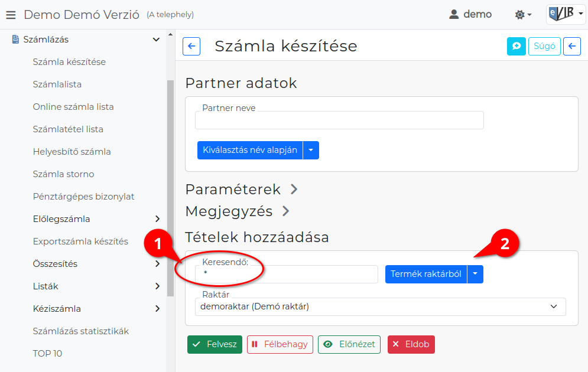This screenshot has height=372, width=588.
Task: Open the eVIR logo dropdown
Action: pyautogui.click(x=566, y=14)
